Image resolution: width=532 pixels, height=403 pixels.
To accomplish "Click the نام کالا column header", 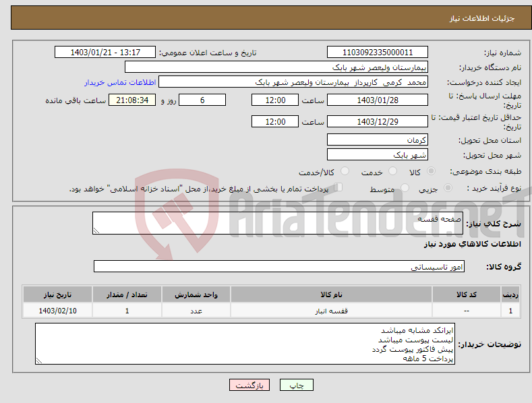I will pos(331,294).
